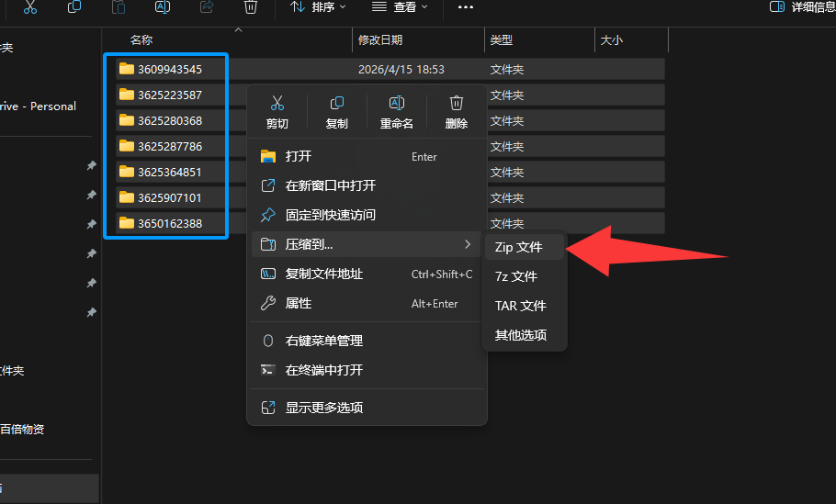
Task: Choose Copy as path (复制文件地址)
Action: [x=367, y=274]
